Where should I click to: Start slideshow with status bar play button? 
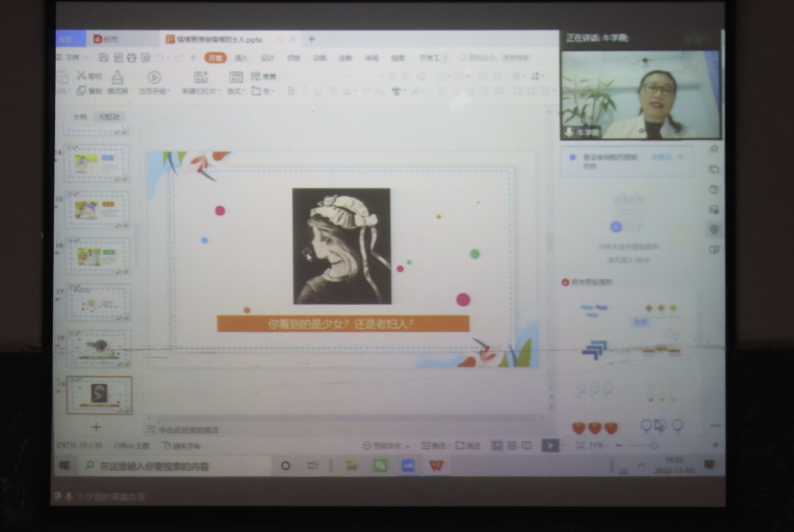point(549,445)
